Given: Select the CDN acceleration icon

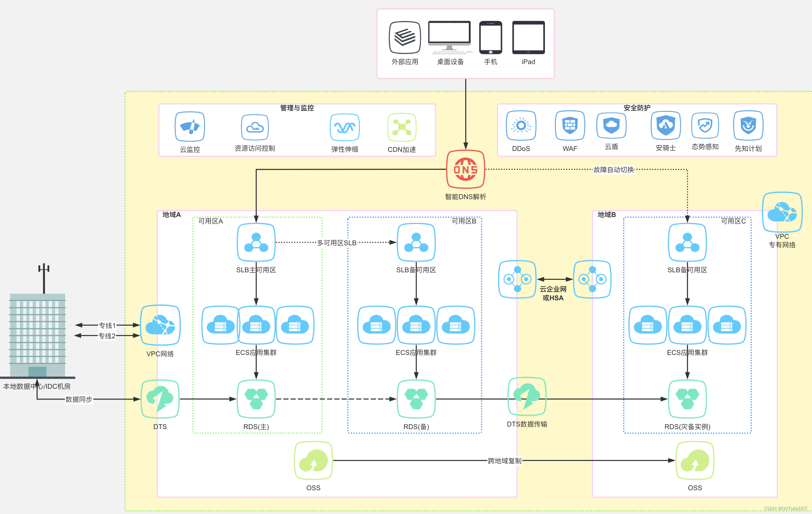Looking at the screenshot, I should [x=402, y=127].
